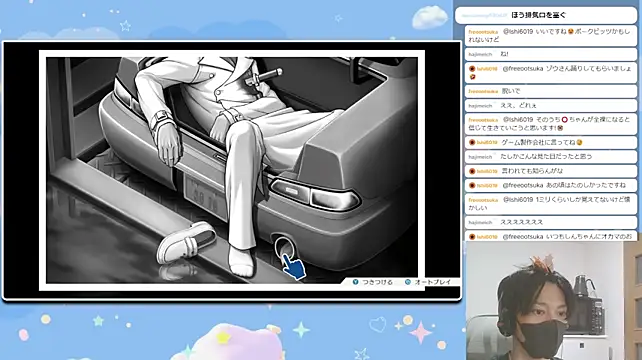Viewport: 642px width, 360px height.
Task: Examine the fallen white shoe on the floor
Action: [187, 242]
